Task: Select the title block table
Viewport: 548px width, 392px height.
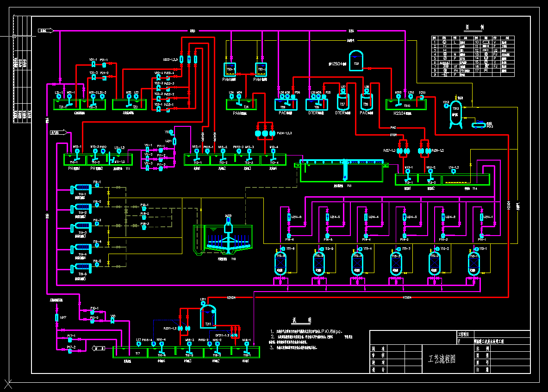Action: pyautogui.click(x=450, y=351)
